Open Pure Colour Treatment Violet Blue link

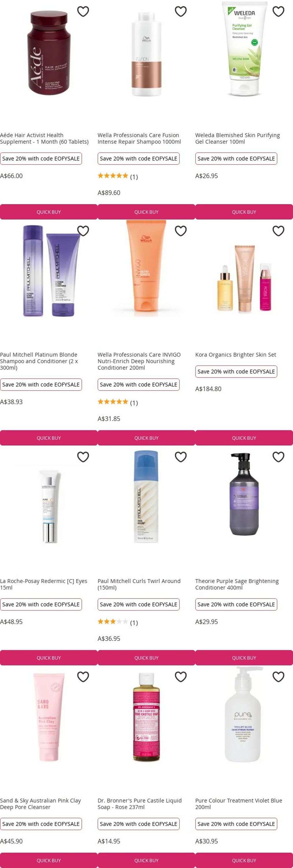point(239,804)
